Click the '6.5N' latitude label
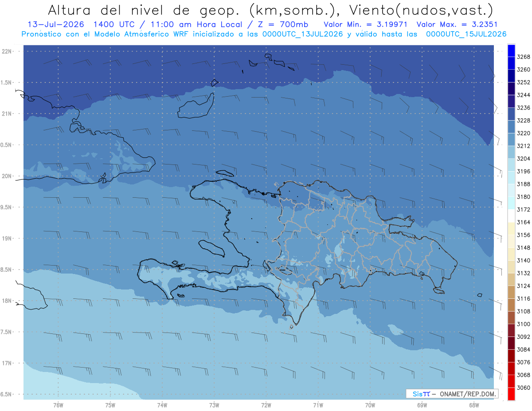The height and width of the screenshot is (411, 532). point(7,394)
